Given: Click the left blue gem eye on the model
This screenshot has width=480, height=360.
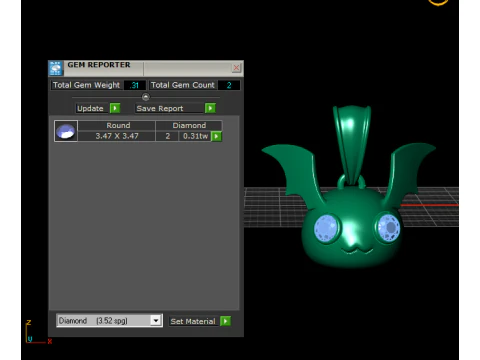Looking at the screenshot, I should tap(326, 229).
